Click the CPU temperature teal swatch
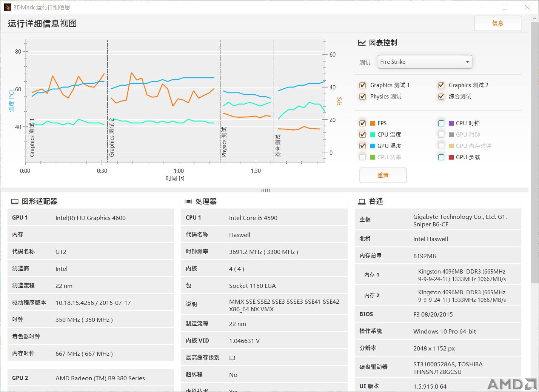This screenshot has height=392, width=539. point(373,135)
